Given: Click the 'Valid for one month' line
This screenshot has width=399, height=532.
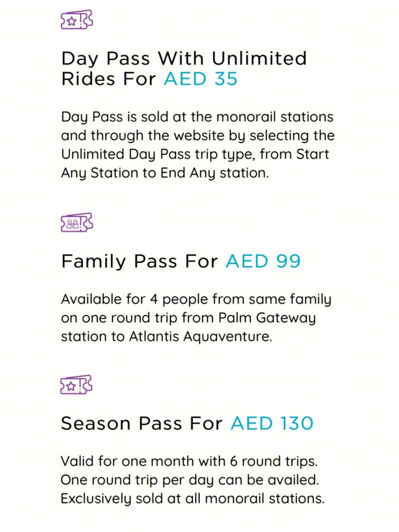Looking at the screenshot, I should coord(189,461).
